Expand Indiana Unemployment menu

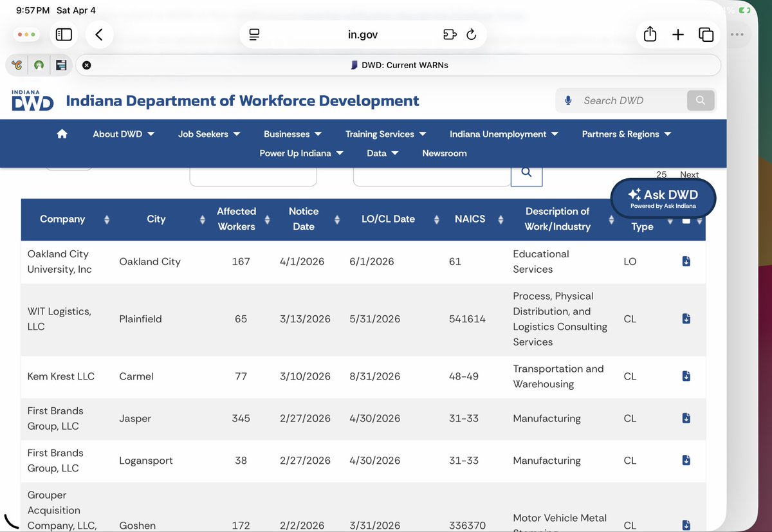504,134
